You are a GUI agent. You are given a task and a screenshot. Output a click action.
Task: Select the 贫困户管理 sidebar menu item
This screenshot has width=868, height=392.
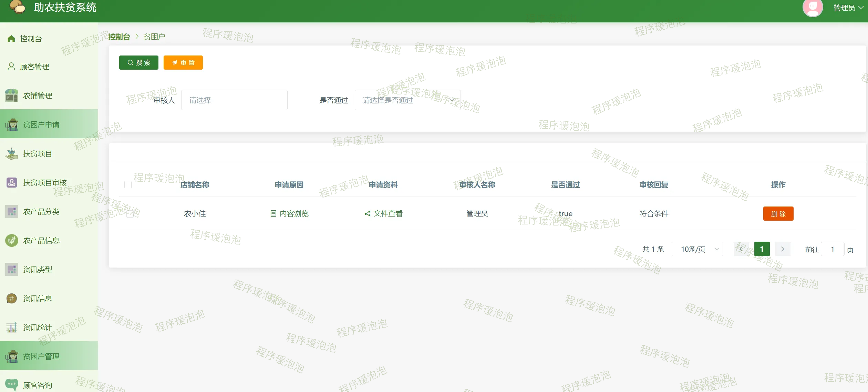(41, 356)
